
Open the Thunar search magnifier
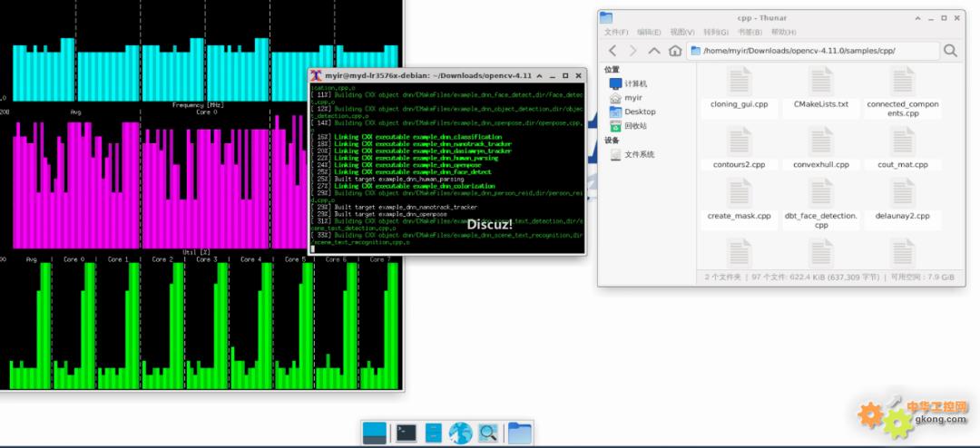(x=950, y=51)
